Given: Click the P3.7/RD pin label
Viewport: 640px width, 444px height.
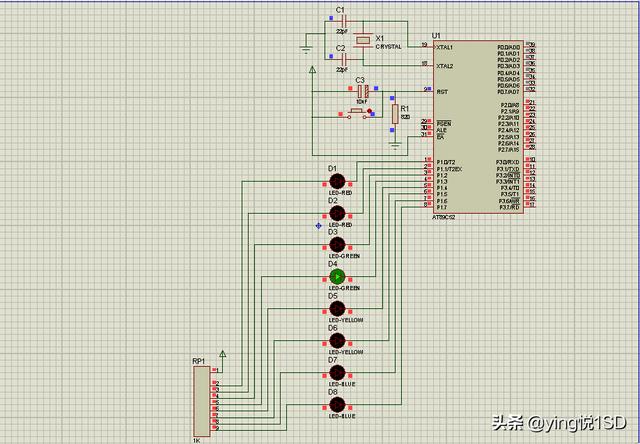Looking at the screenshot, I should (509, 208).
